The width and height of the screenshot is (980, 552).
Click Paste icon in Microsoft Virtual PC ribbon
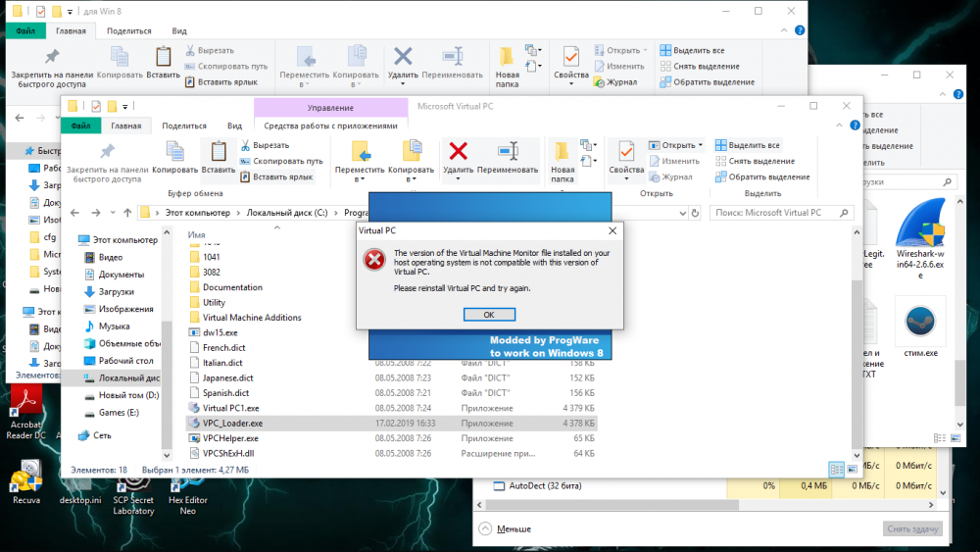pos(219,151)
